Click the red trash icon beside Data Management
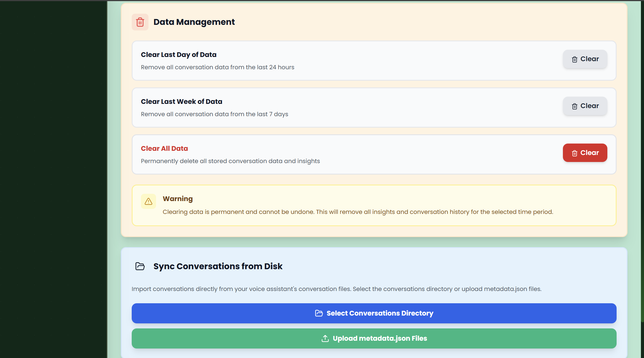644x358 pixels. point(140,22)
